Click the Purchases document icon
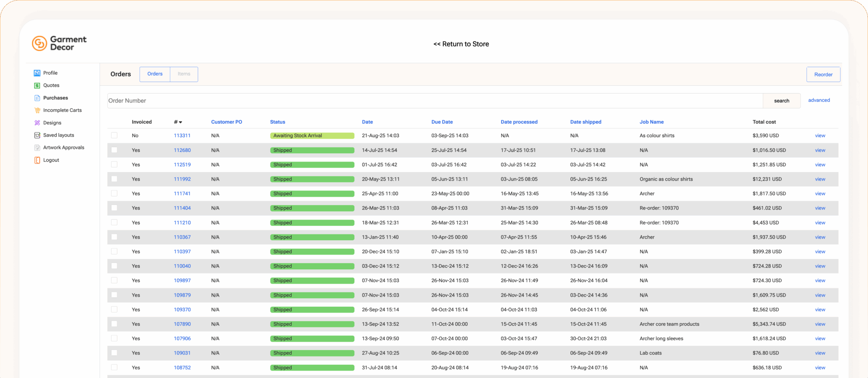The image size is (868, 378). 37,98
